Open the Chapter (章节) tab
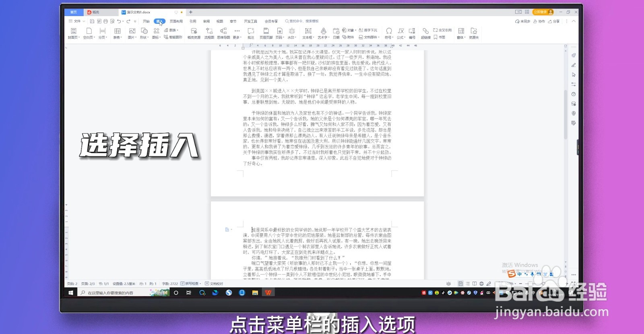Image resolution: width=644 pixels, height=334 pixels. point(233,21)
